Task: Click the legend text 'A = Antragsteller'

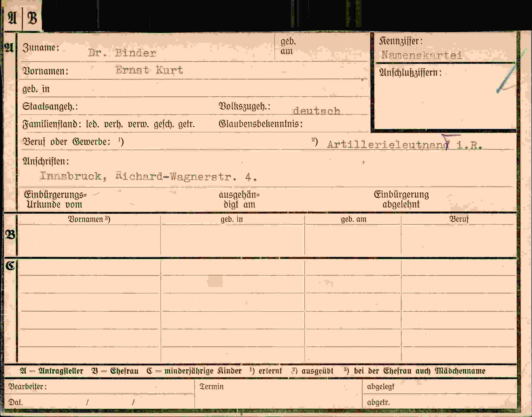Action: tap(51, 371)
